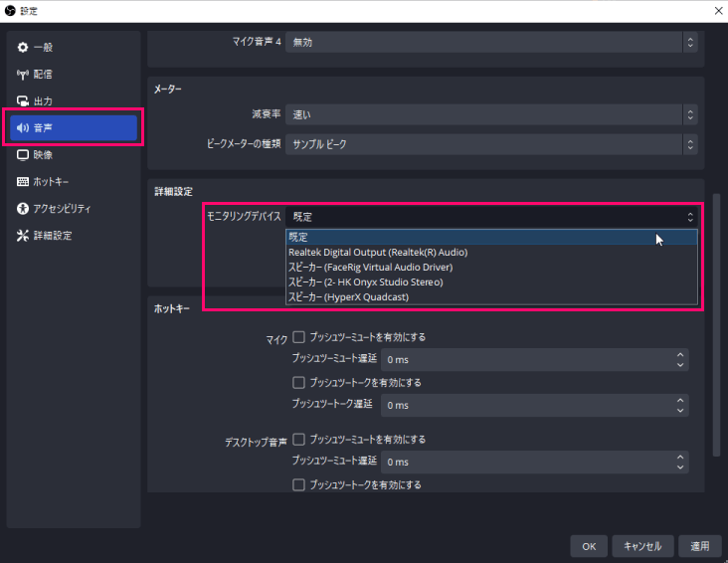
Task: Click the デスクトップ音声 プッシュツーミュート遅延 field
Action: [x=535, y=463]
